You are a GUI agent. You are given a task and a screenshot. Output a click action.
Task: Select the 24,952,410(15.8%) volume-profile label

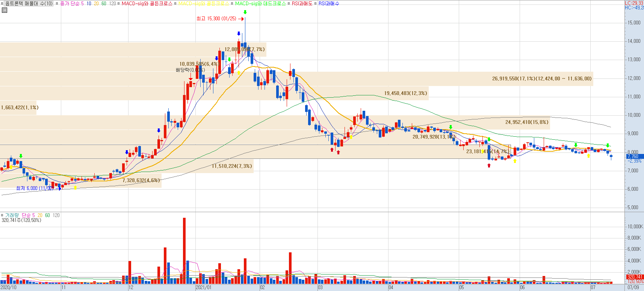pos(527,122)
